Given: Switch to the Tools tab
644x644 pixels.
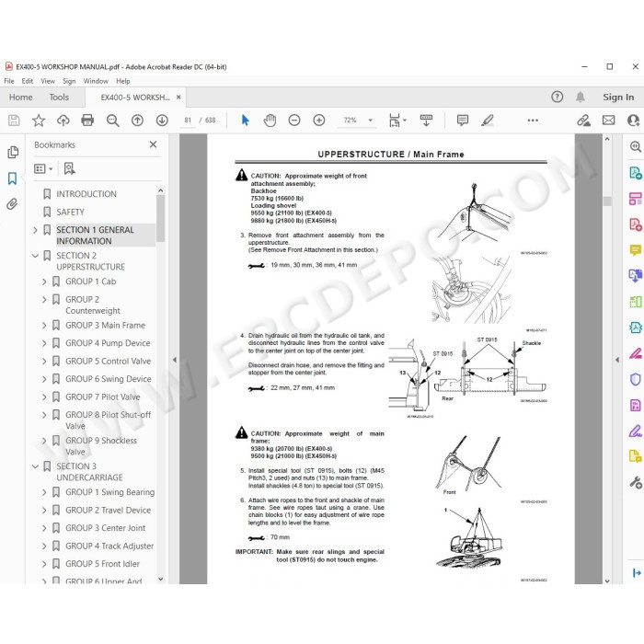Looking at the screenshot, I should (x=59, y=98).
